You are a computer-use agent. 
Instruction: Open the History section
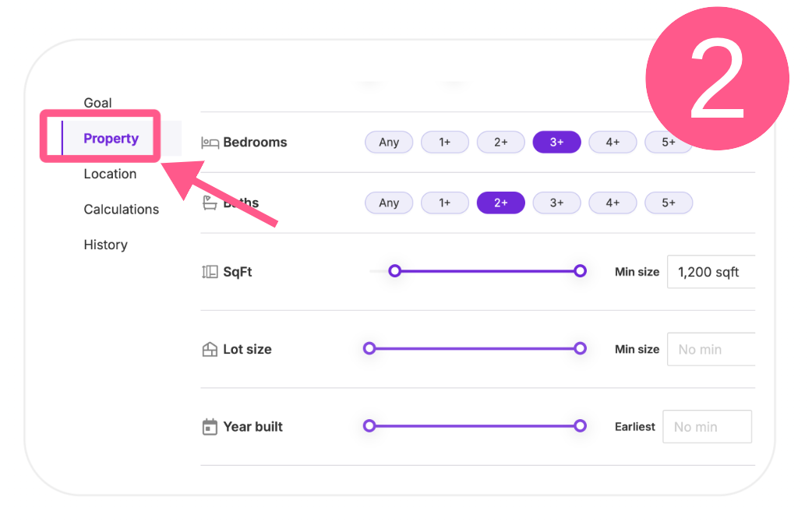click(x=106, y=245)
